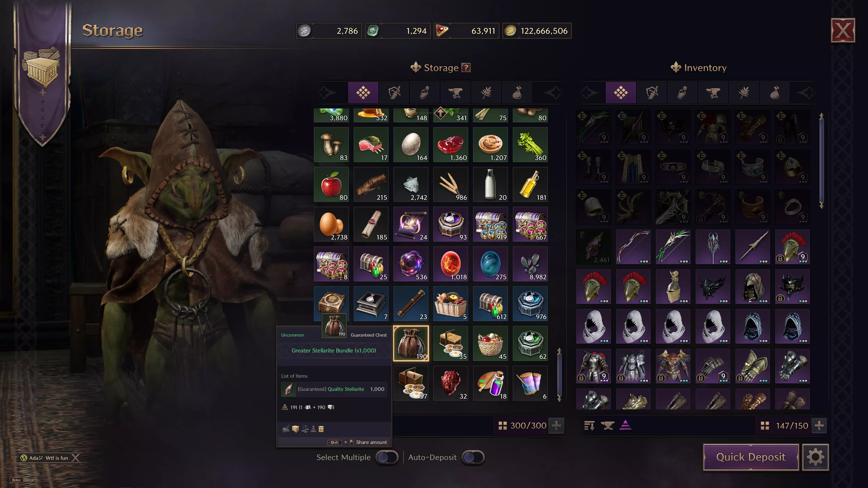Open Inventory potion consumables tab
Viewport: 868px width, 488px height.
682,93
